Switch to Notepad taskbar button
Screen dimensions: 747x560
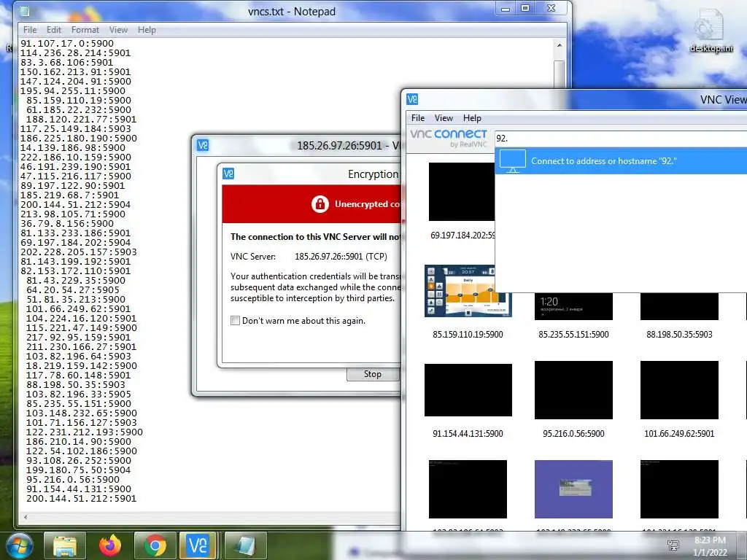pos(245,545)
